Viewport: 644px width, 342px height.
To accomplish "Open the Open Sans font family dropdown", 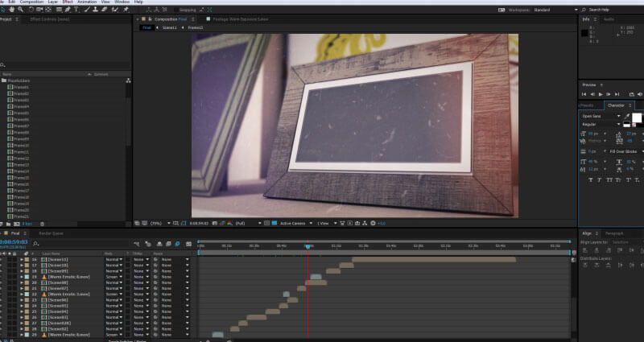I will tap(601, 116).
